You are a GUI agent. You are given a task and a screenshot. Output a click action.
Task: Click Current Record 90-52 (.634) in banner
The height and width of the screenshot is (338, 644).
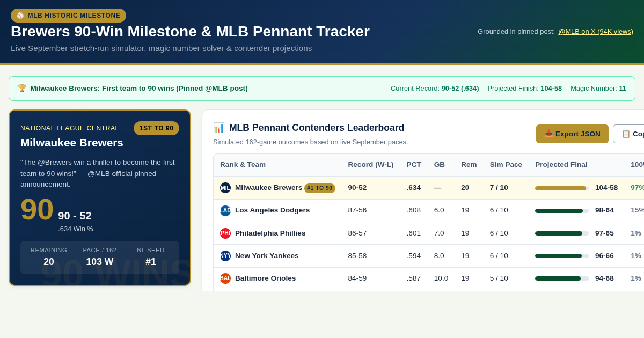435,89
